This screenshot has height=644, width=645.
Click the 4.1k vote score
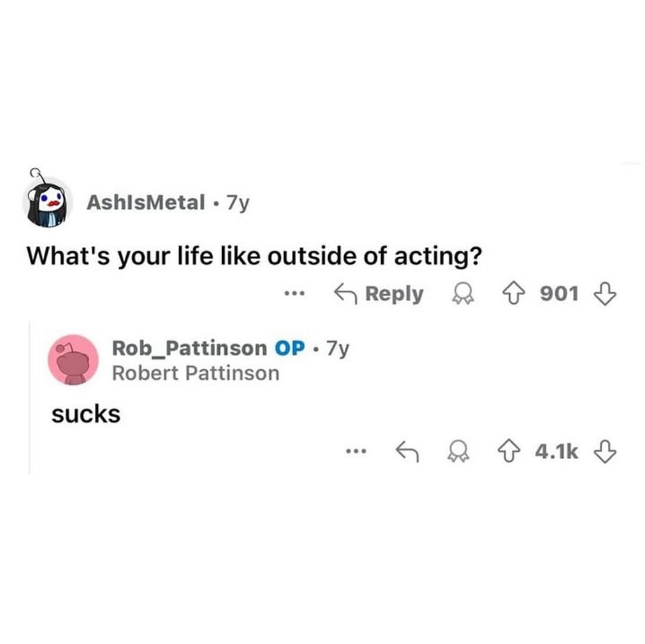[x=557, y=452]
